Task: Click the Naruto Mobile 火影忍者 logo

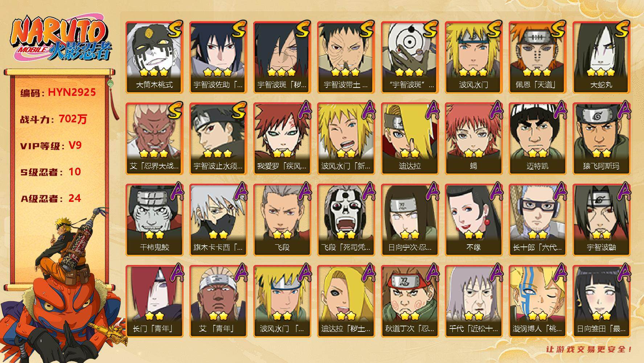Action: click(61, 38)
